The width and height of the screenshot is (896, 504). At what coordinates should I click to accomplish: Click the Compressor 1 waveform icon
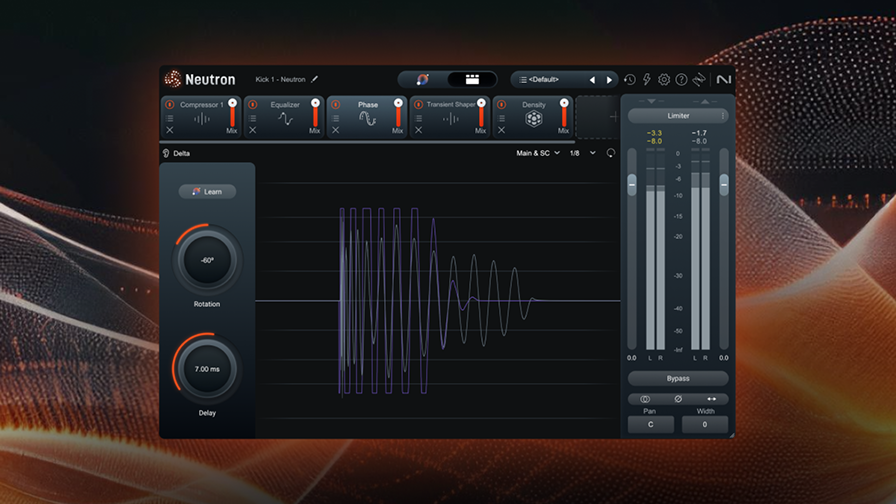point(201,119)
